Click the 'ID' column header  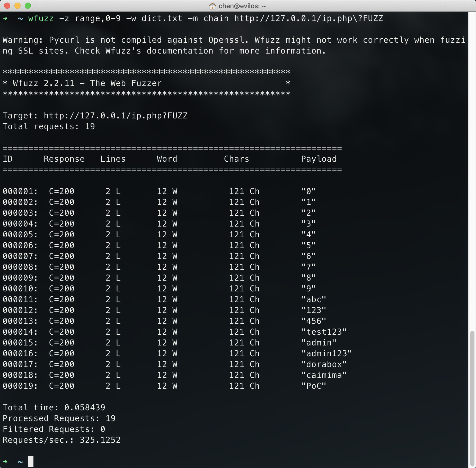[x=8, y=159]
